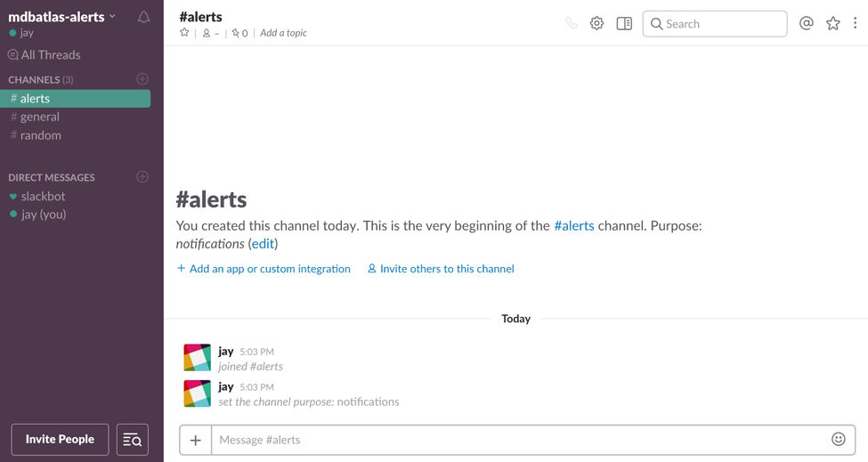Open notification bell preferences

(143, 17)
